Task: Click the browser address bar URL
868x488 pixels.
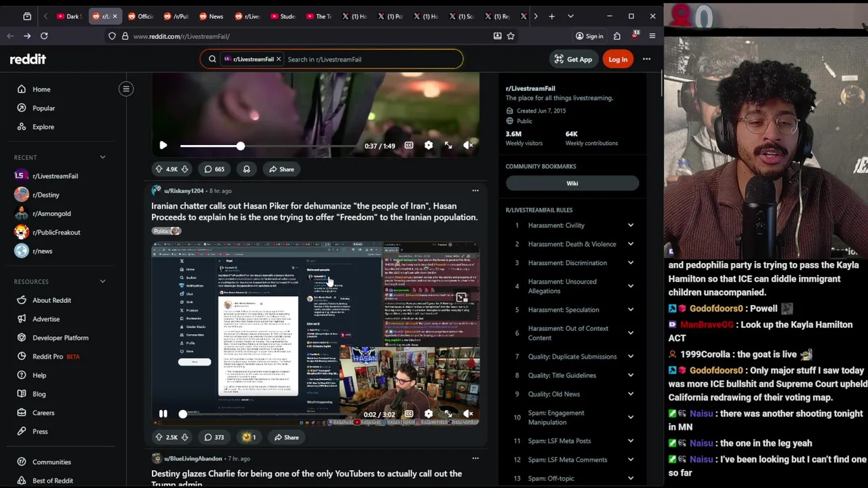Action: pos(182,36)
